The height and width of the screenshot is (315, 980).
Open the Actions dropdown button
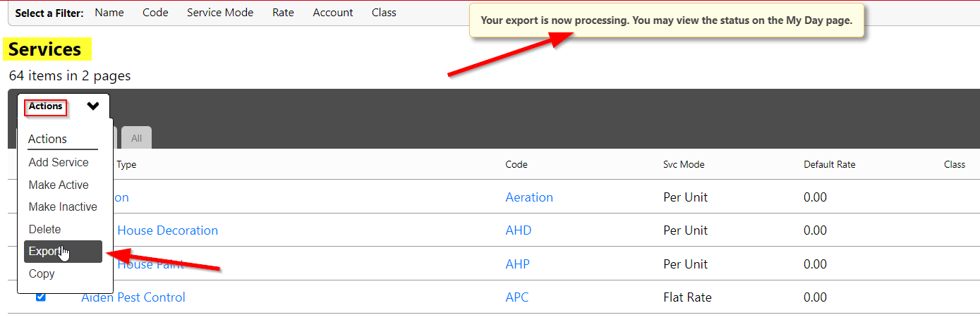point(63,106)
